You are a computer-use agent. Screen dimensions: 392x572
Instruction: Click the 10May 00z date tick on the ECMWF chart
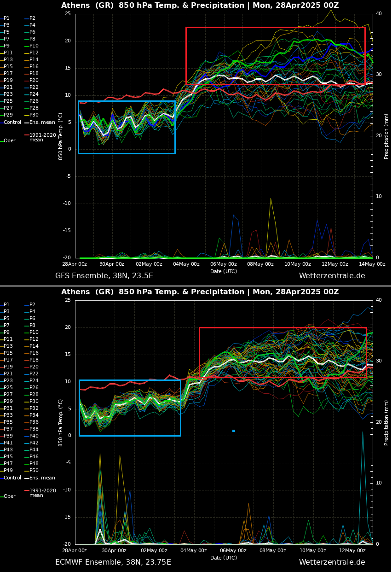click(312, 551)
